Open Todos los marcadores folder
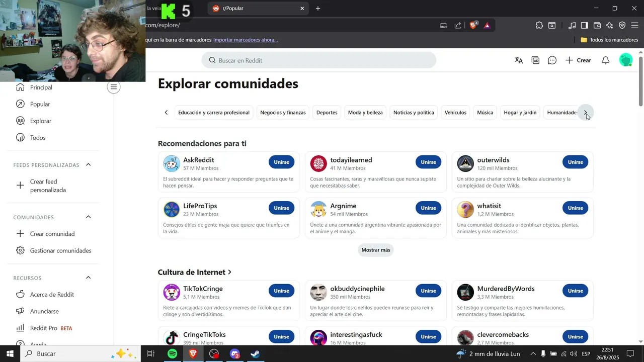Screen dimensions: 644x362 pyautogui.click(x=609, y=40)
